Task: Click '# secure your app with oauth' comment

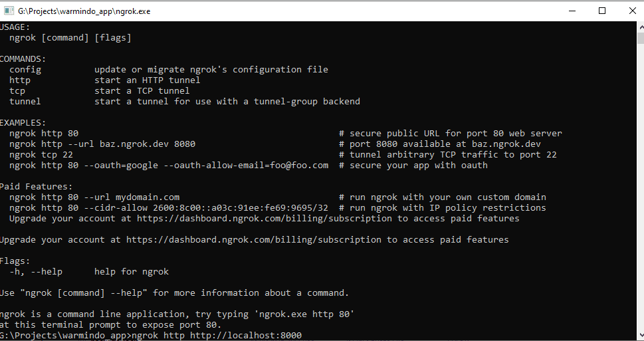Action: tap(413, 165)
